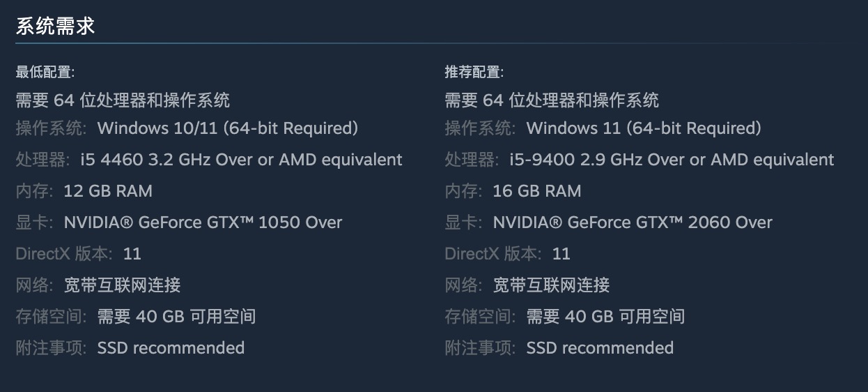
Task: Click 宽带互联网连接 in the minimum column
Action: (122, 285)
